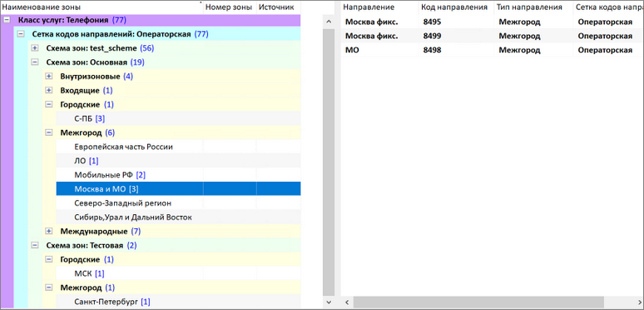Expand Схема зон: test_scheme node

pyautogui.click(x=35, y=48)
